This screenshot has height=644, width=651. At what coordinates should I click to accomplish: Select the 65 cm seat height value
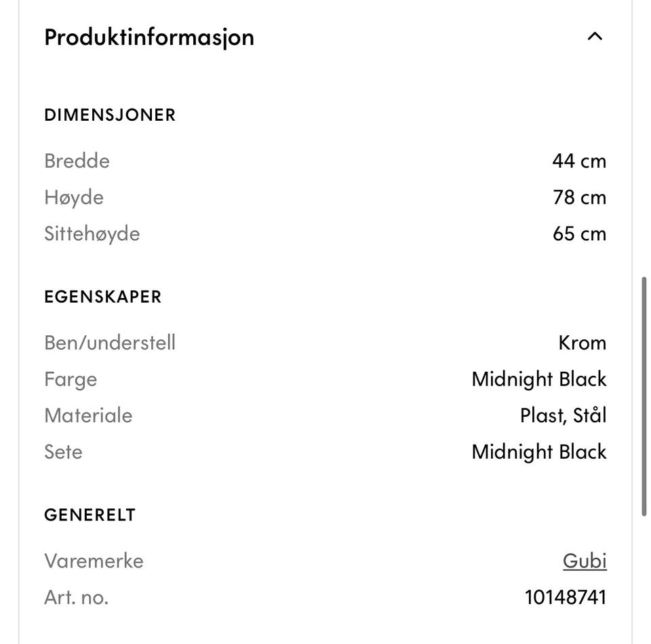pos(579,233)
